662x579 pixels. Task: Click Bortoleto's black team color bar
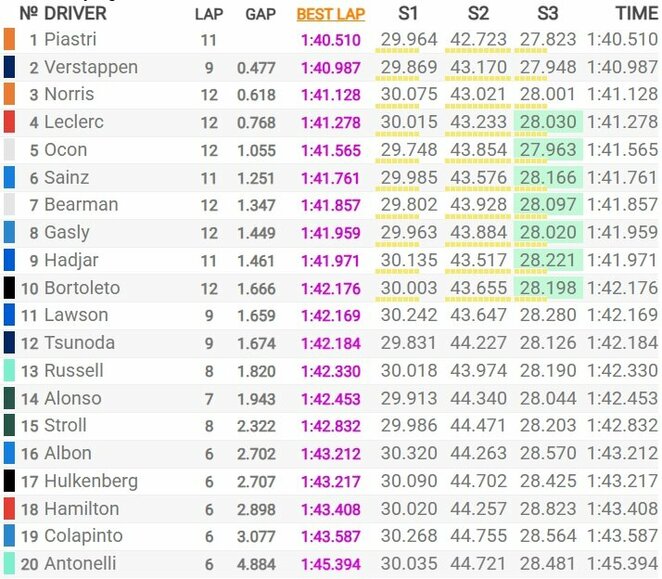tap(9, 288)
